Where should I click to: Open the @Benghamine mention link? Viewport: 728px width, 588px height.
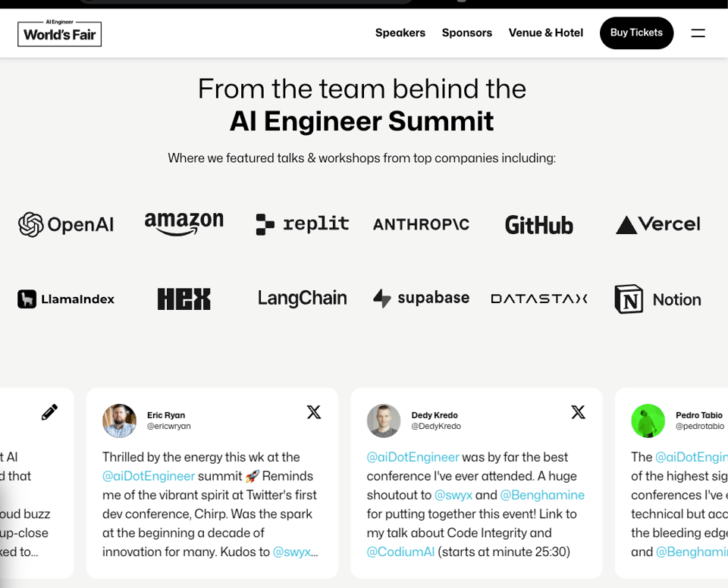pyautogui.click(x=542, y=495)
